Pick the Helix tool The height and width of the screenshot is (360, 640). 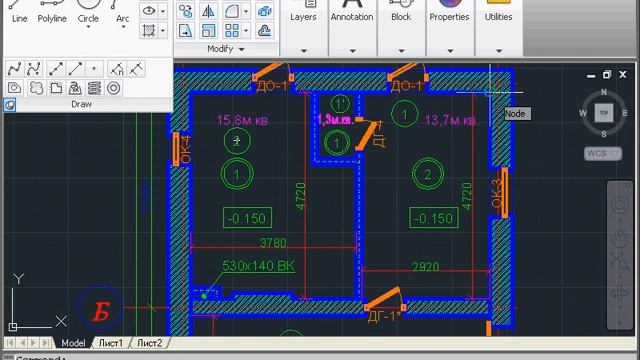(x=94, y=88)
